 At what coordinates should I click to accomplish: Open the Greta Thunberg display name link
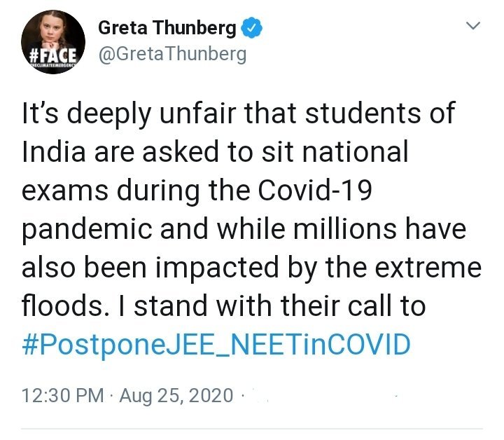[167, 28]
